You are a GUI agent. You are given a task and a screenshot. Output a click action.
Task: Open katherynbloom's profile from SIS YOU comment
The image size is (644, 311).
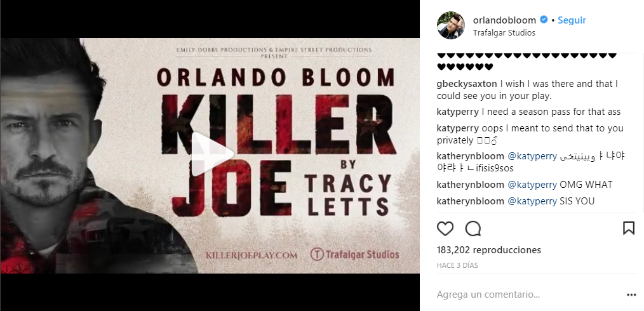click(469, 201)
